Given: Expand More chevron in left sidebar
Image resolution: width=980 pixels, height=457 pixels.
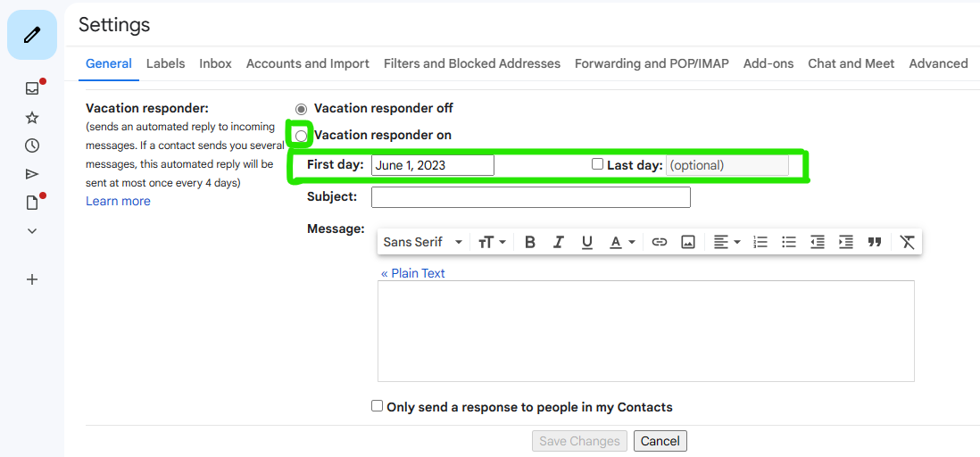Looking at the screenshot, I should 32,230.
